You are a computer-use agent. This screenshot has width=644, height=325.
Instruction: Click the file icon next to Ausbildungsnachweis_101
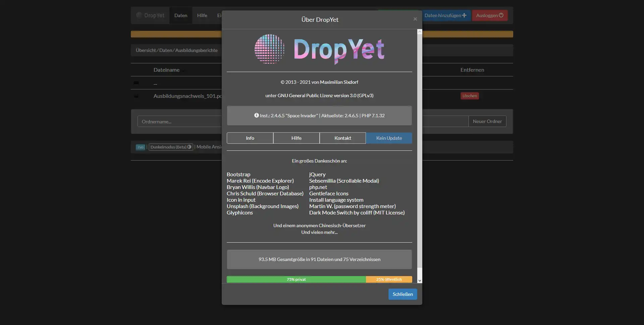click(136, 96)
